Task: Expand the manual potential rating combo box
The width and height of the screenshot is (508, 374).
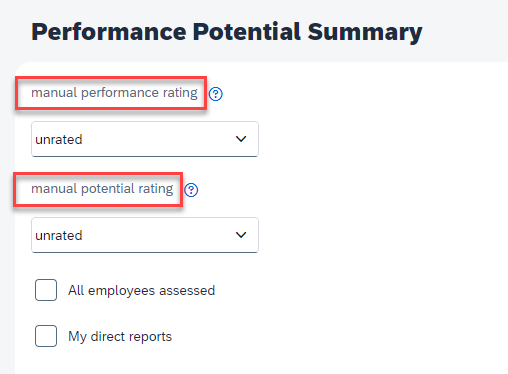Action: coord(145,235)
